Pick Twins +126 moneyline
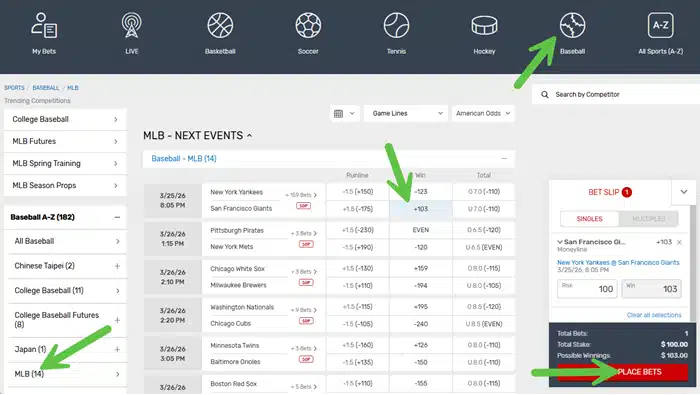This screenshot has width=700, height=395. (x=421, y=345)
